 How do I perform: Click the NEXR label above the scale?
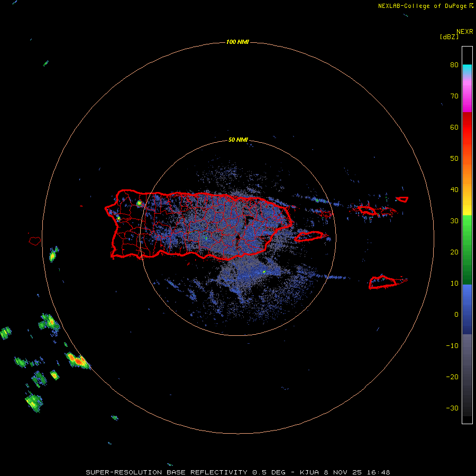point(464,32)
